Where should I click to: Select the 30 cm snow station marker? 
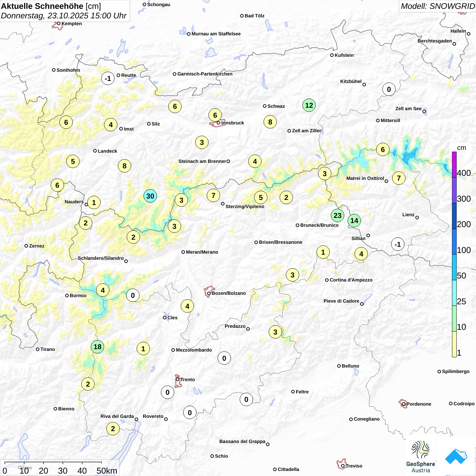(150, 196)
